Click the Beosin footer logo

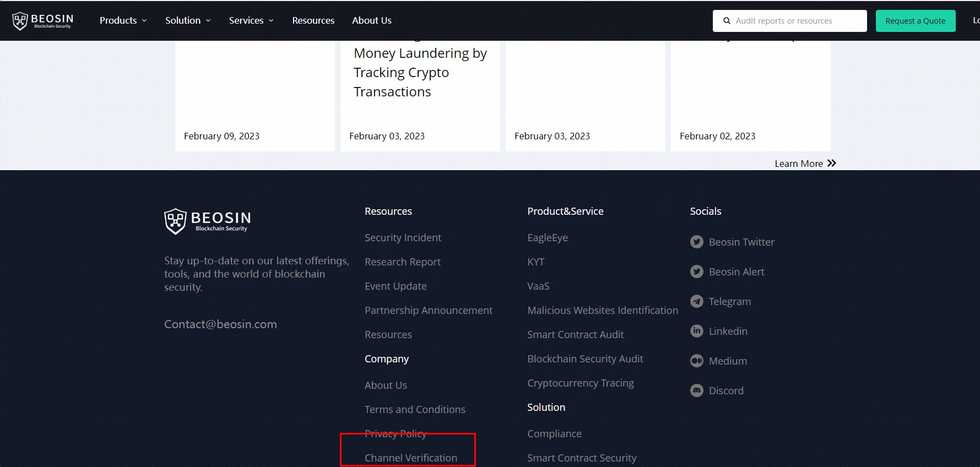coord(208,221)
